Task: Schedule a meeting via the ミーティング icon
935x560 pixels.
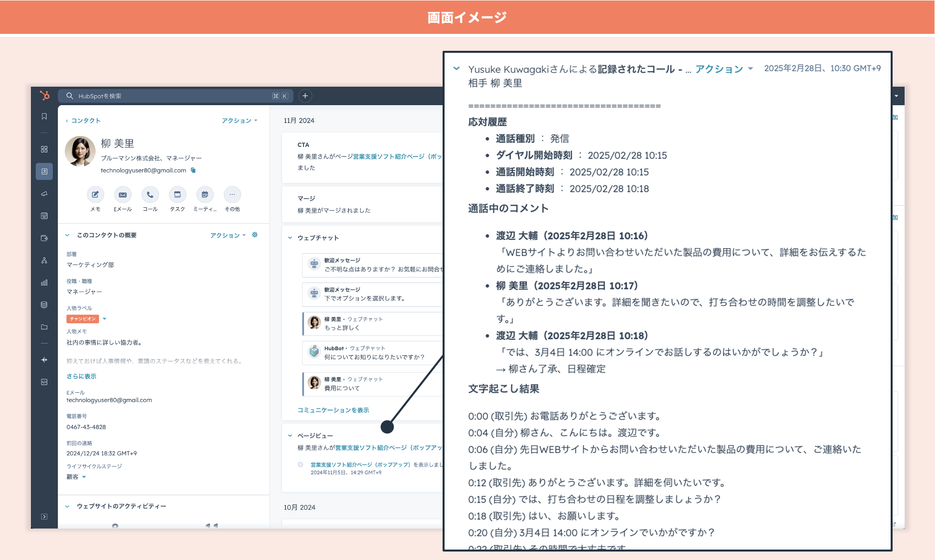Action: (x=204, y=195)
